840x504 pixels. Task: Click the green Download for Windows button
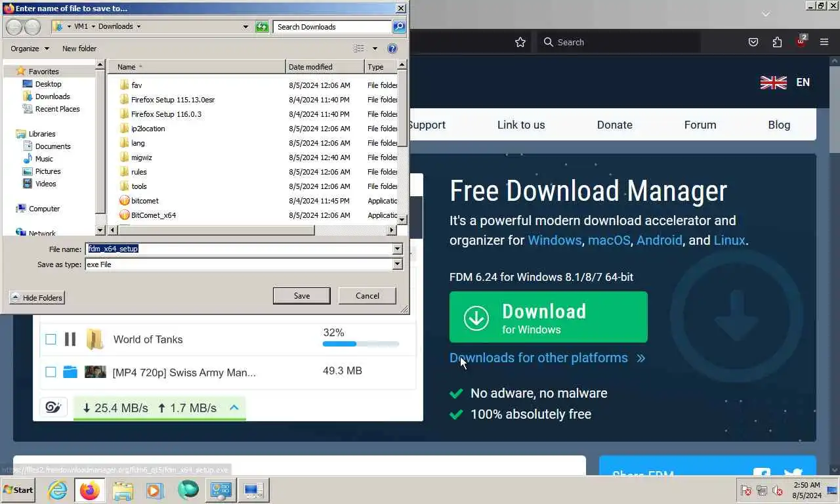click(549, 317)
